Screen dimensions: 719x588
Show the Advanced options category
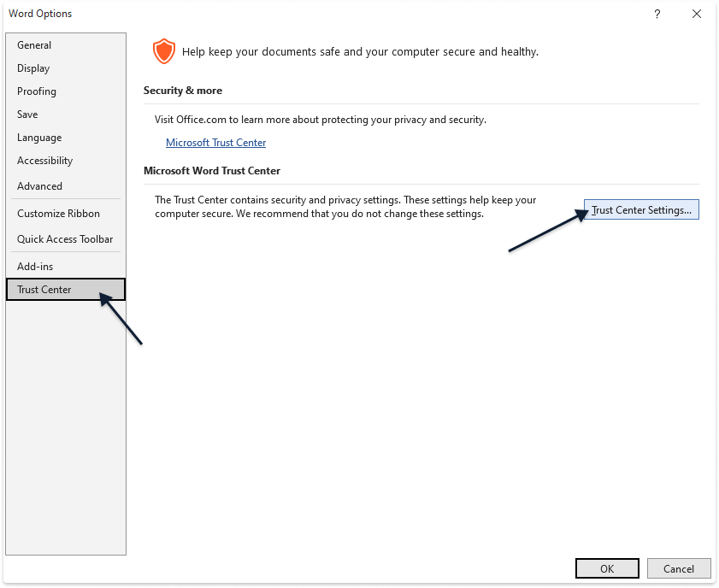(x=39, y=186)
